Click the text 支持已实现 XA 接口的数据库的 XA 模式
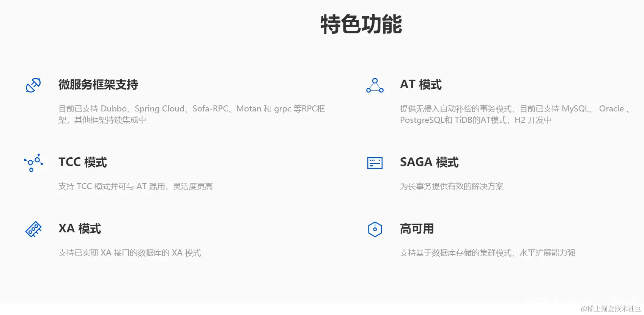The width and height of the screenshot is (644, 315). point(130,253)
